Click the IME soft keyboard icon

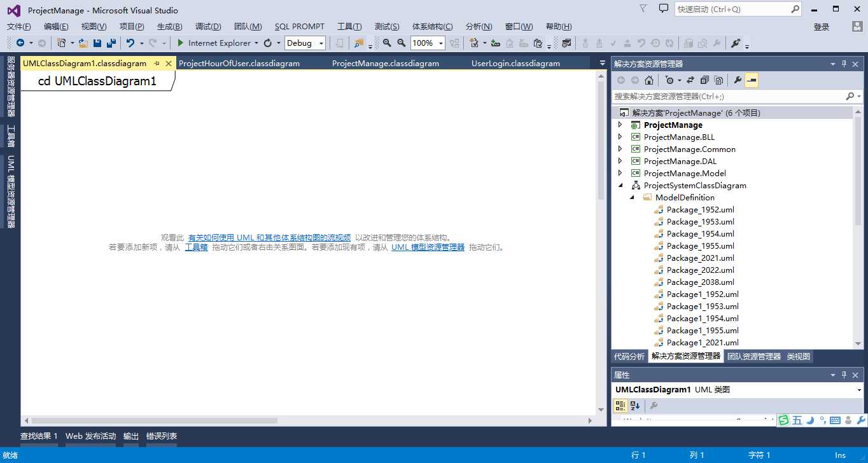click(x=836, y=420)
